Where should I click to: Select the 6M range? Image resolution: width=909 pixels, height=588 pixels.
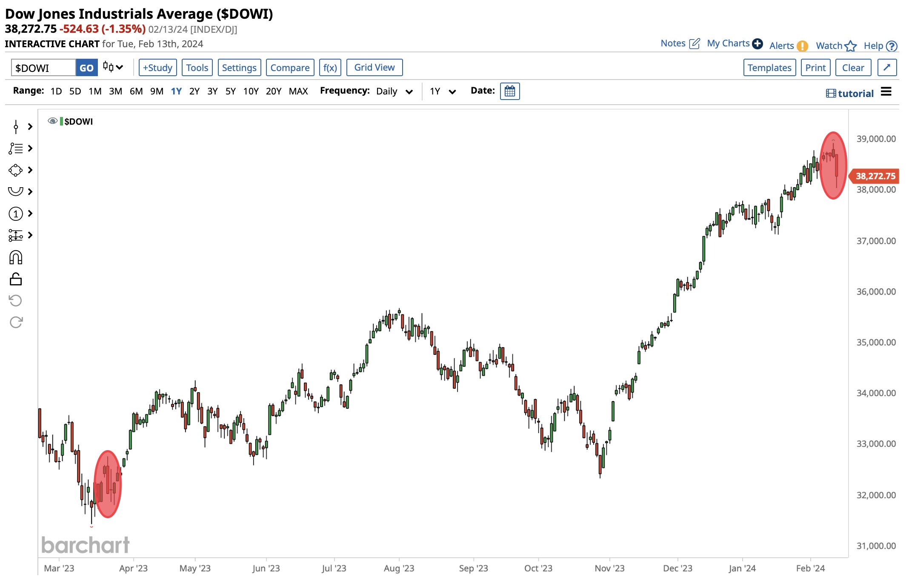(136, 91)
